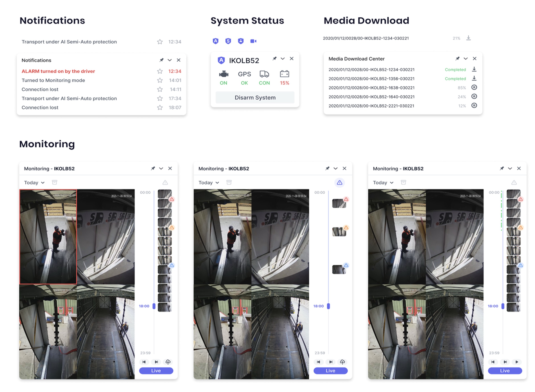Star the 18:07 Connection lost notification
The width and height of the screenshot is (535, 392).
click(x=160, y=108)
